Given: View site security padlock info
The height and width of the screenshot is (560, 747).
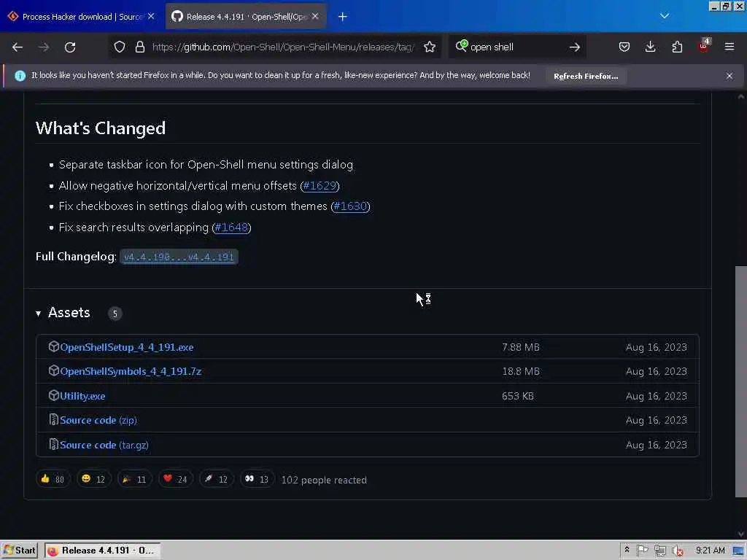Looking at the screenshot, I should 139,47.
